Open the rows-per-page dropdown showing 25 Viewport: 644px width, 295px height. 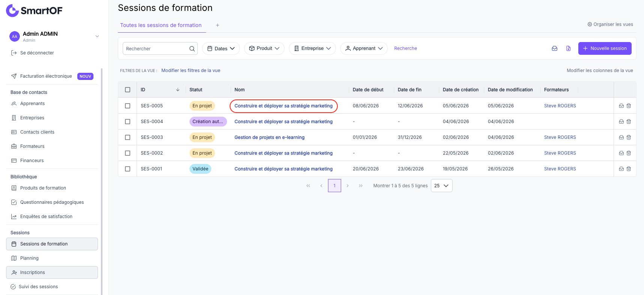[441, 186]
